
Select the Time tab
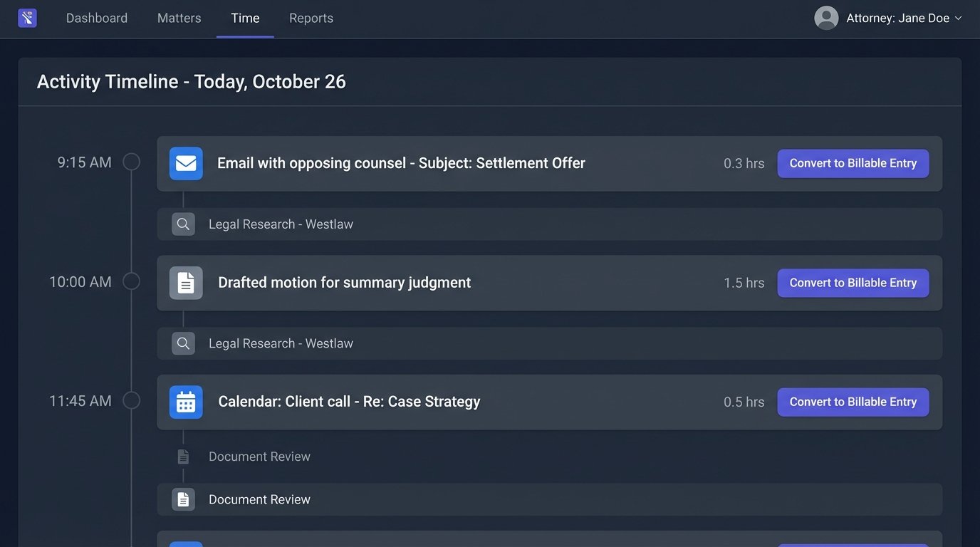[x=245, y=18]
